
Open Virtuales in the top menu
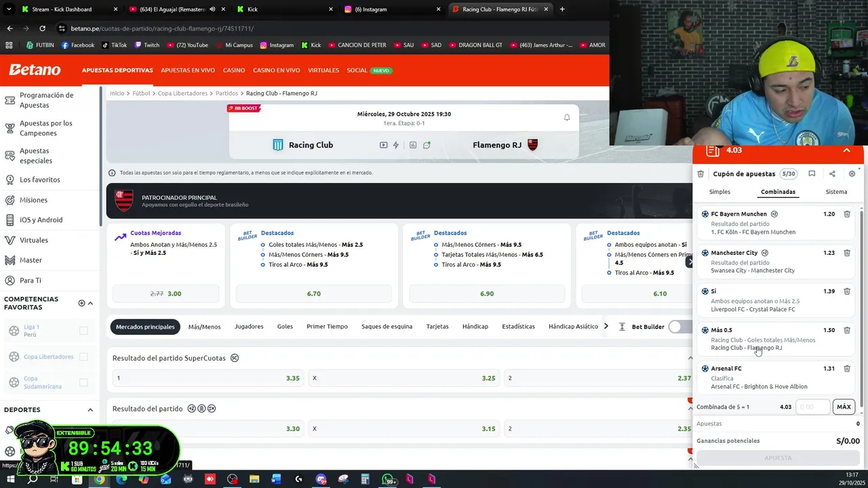point(323,70)
